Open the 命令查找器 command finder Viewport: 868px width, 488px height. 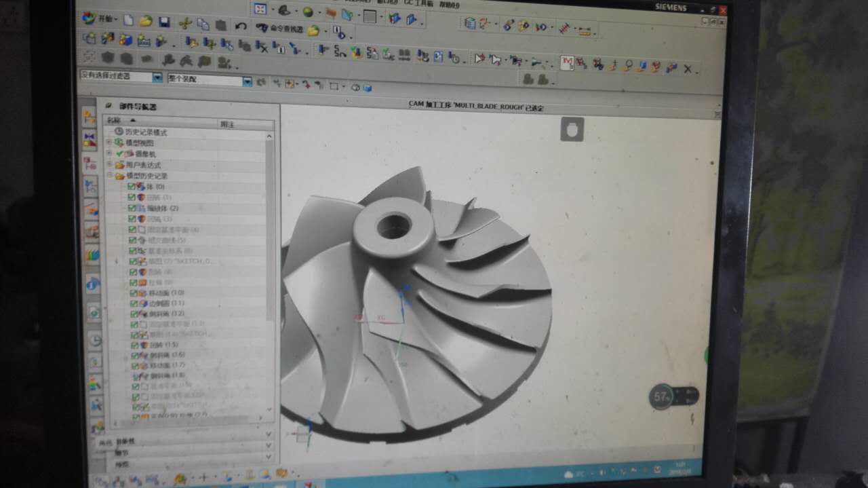tap(279, 29)
